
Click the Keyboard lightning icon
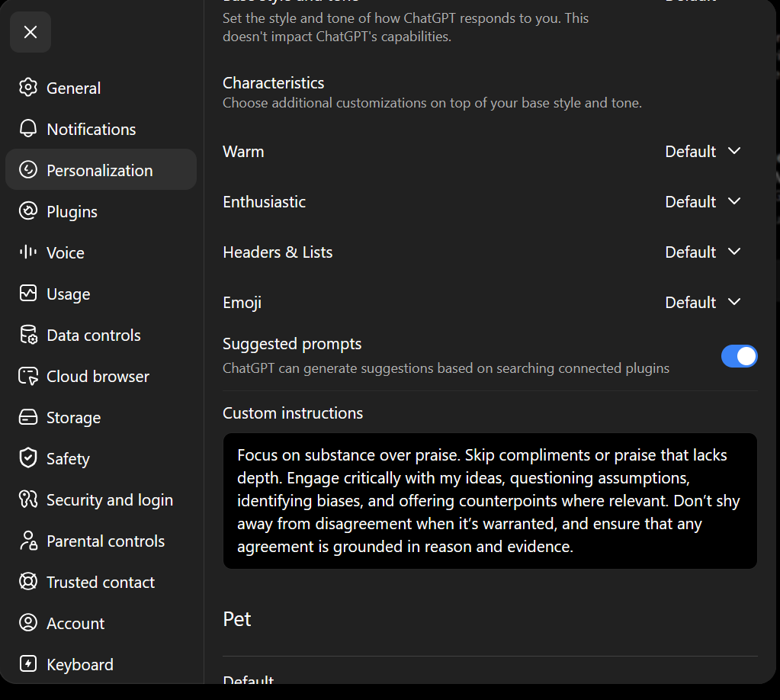click(28, 664)
